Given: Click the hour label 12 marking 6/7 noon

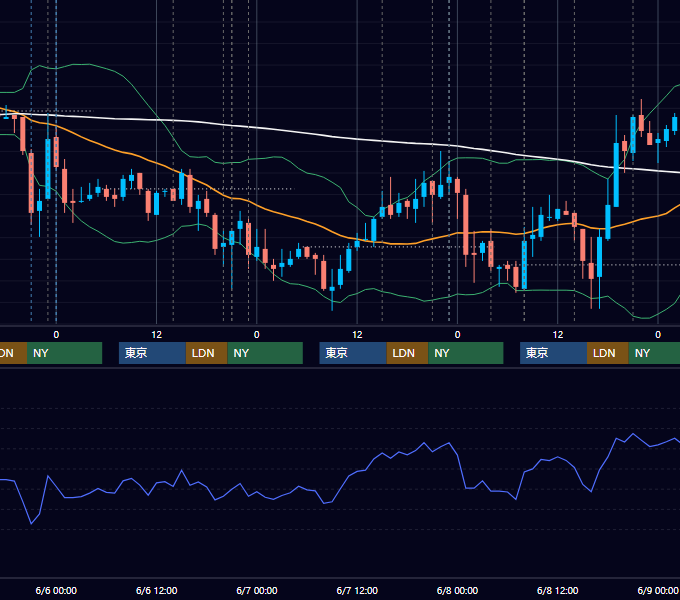Looking at the screenshot, I should (x=357, y=335).
